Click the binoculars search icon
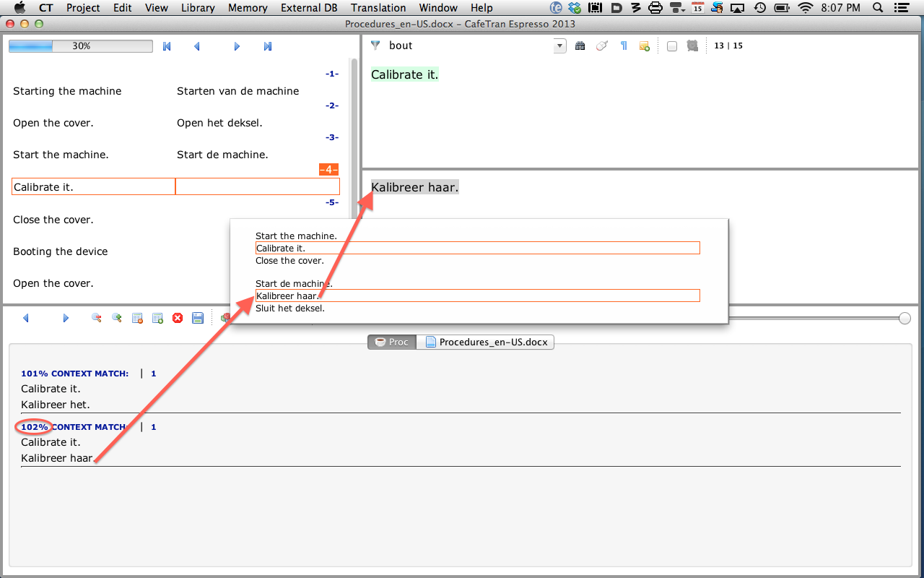The image size is (924, 578). tap(580, 46)
